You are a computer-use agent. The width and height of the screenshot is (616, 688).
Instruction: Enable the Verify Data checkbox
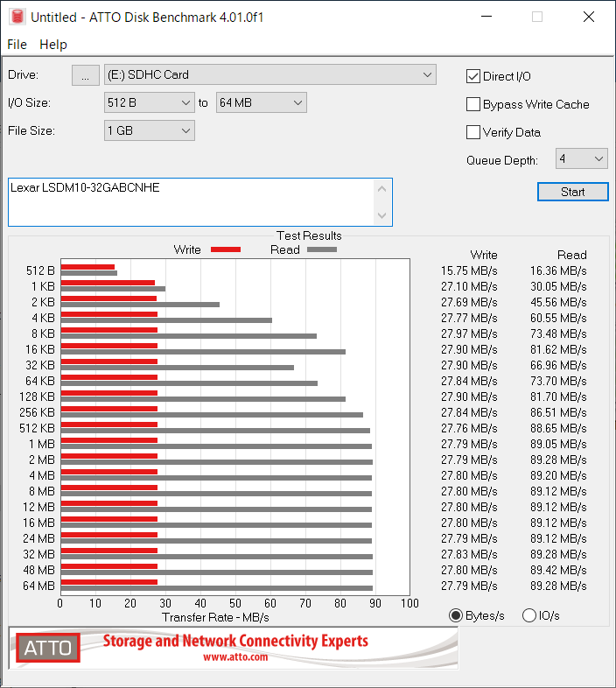pos(473,132)
